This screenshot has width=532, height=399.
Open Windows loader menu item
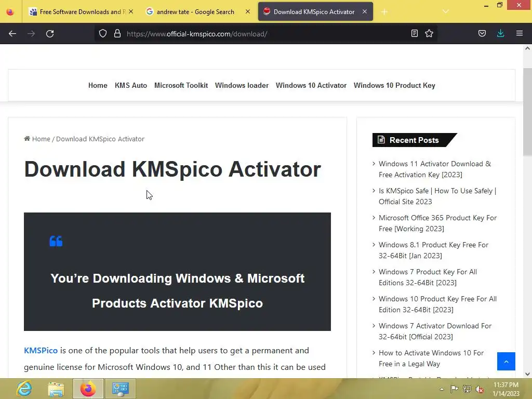242,86
